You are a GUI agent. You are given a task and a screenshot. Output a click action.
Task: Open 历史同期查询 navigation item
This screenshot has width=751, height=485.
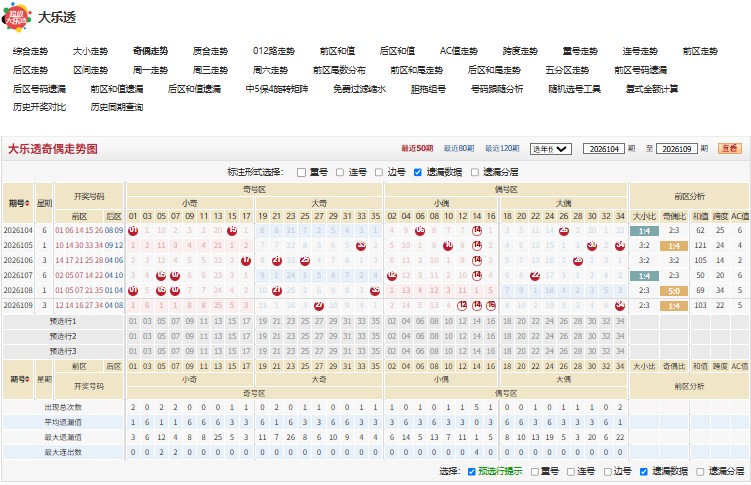(117, 107)
